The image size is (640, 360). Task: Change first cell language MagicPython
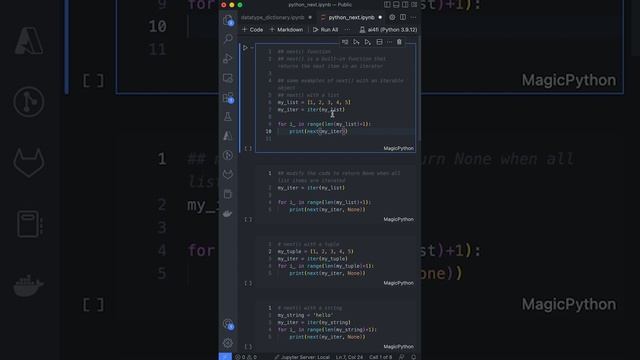click(x=398, y=149)
